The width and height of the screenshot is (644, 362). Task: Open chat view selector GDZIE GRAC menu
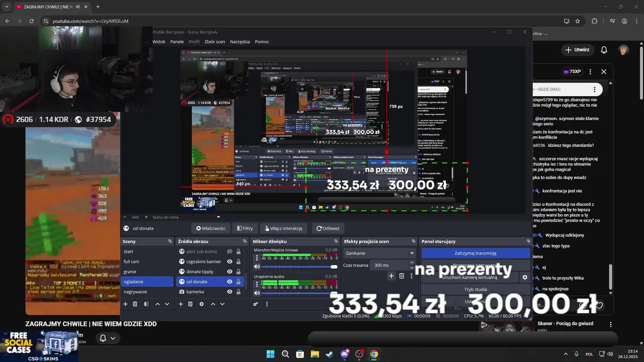pos(595,89)
